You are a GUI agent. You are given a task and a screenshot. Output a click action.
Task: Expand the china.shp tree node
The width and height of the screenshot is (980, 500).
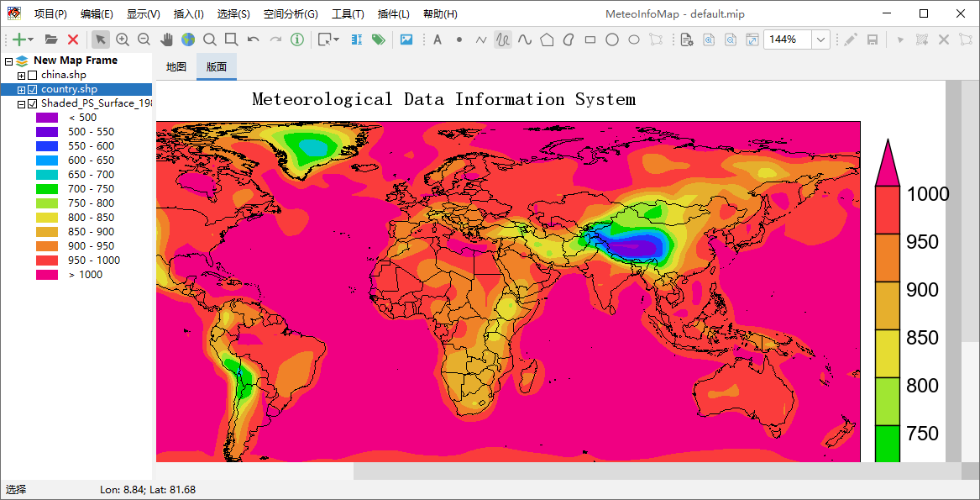[x=21, y=75]
